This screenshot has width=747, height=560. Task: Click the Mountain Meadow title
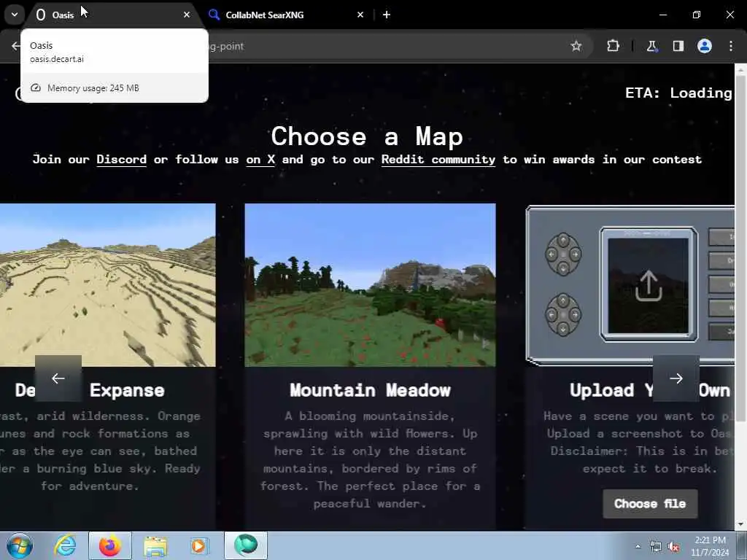point(370,391)
